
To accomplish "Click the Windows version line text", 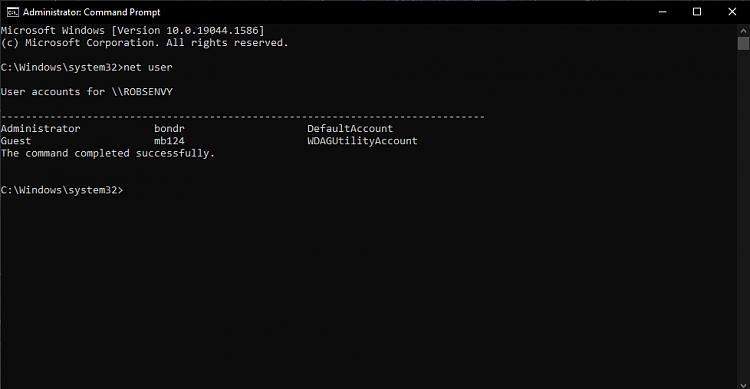I will coord(132,31).
